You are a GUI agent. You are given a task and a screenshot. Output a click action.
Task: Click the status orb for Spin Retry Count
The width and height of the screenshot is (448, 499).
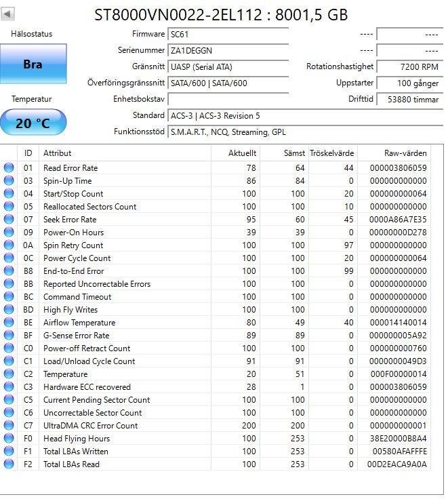coord(9,245)
